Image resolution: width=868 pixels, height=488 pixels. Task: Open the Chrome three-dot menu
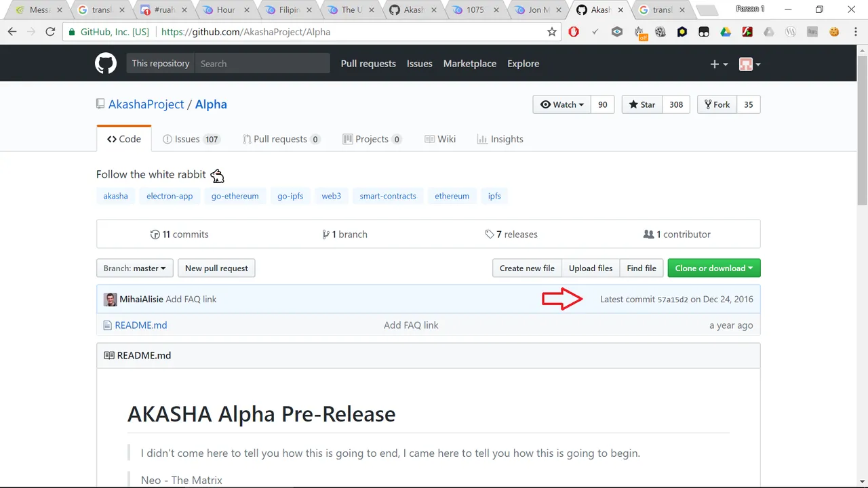pyautogui.click(x=855, y=32)
